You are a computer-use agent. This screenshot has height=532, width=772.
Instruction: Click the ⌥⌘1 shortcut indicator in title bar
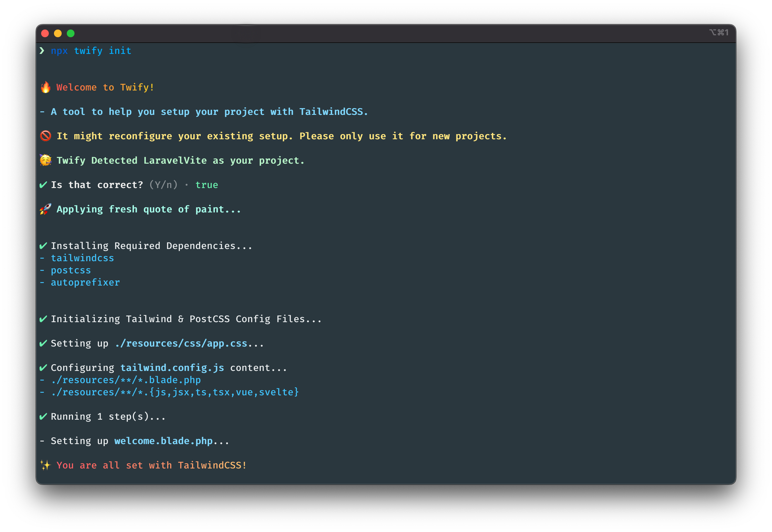719,33
